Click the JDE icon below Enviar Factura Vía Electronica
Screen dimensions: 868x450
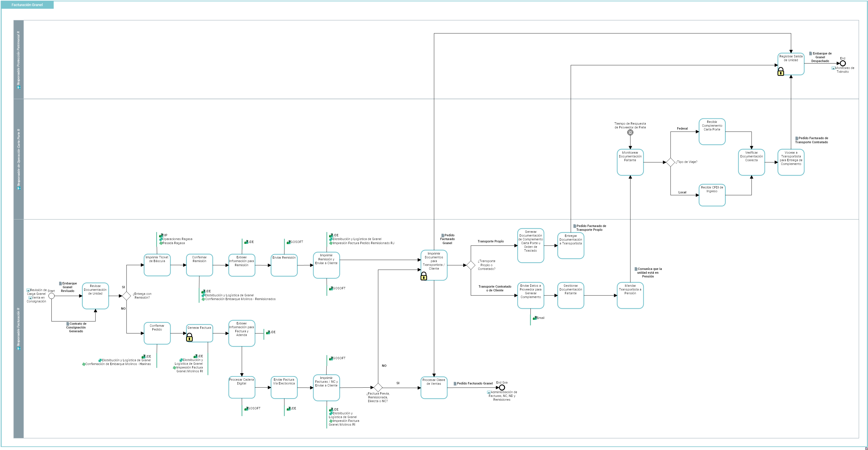point(288,409)
